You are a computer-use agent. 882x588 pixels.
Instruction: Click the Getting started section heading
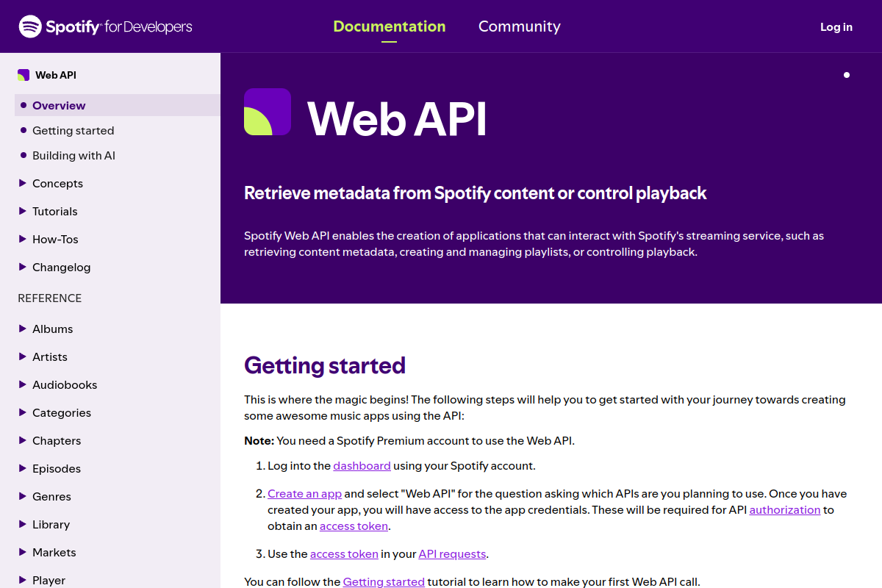click(x=325, y=365)
